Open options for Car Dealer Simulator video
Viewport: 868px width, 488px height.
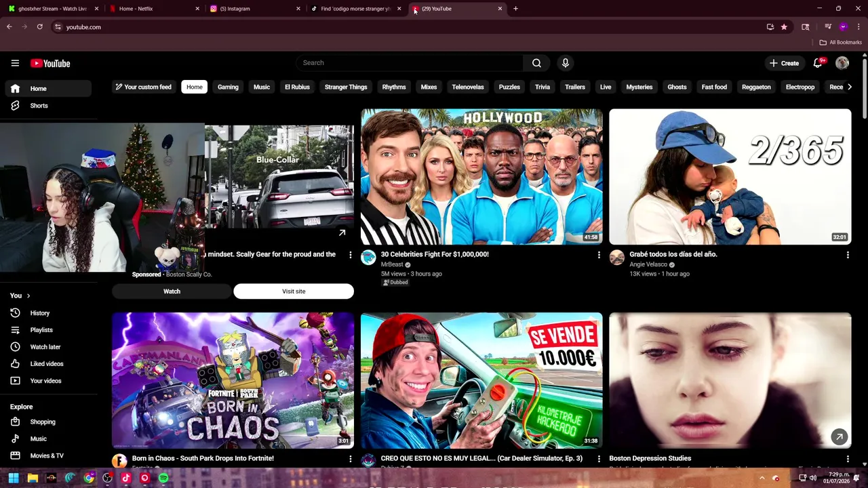pos(599,459)
